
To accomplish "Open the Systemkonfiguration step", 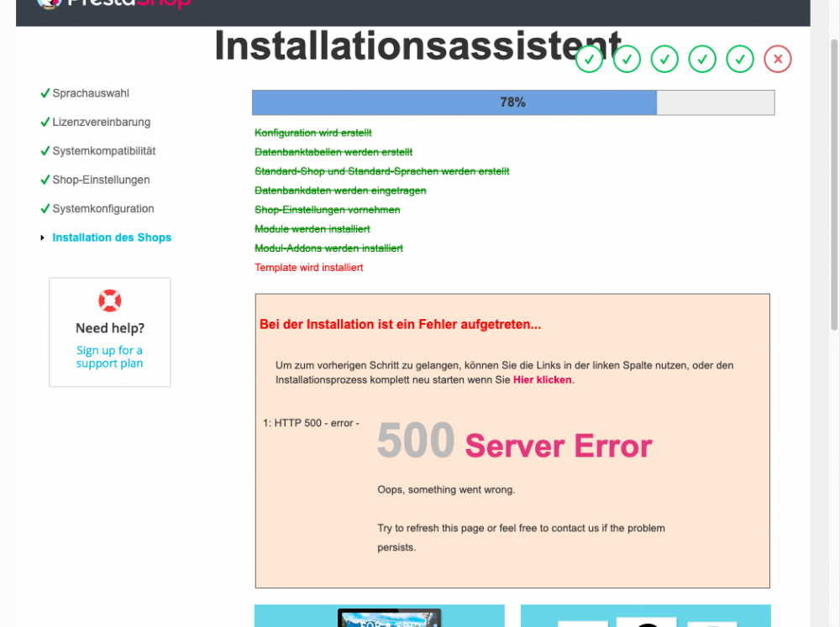I will 103,209.
